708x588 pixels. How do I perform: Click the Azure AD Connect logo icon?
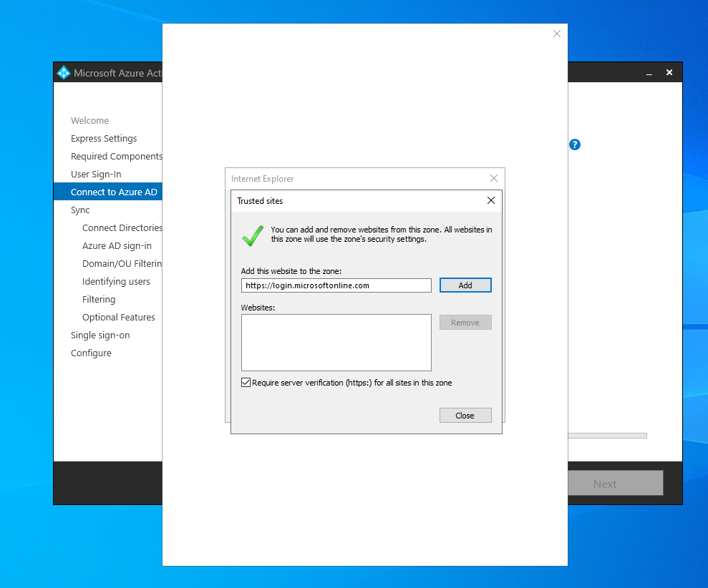point(64,72)
